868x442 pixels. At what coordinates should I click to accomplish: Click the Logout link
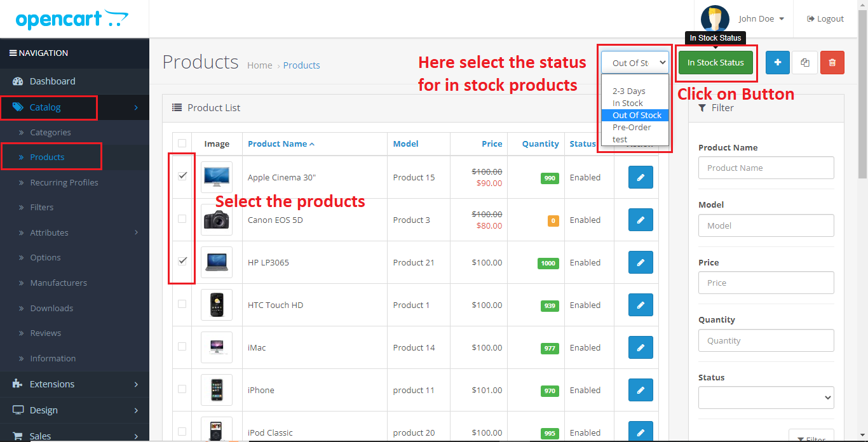pos(825,19)
